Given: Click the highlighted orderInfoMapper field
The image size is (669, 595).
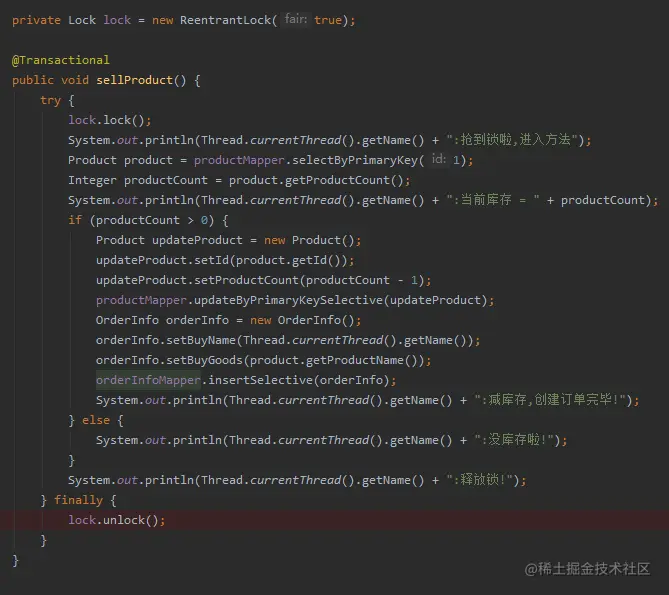Looking at the screenshot, I should tap(148, 380).
